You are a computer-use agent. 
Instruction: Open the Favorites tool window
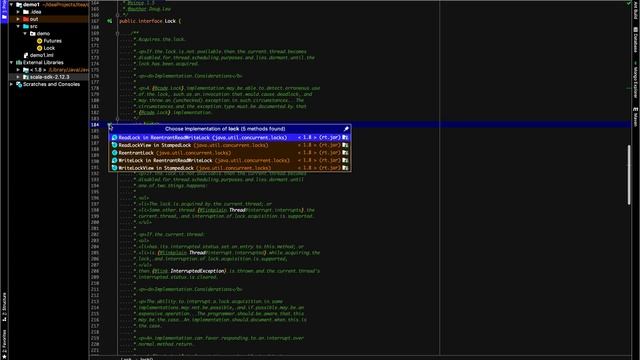(4, 344)
